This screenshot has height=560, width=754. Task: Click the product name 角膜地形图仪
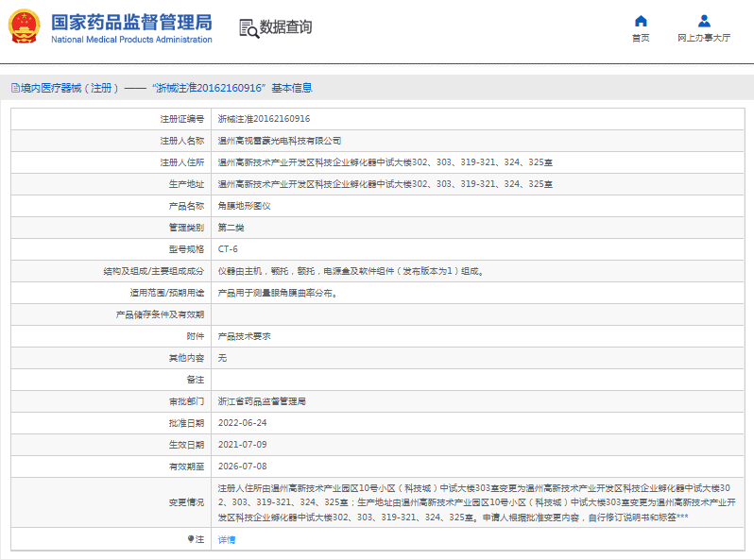pyautogui.click(x=244, y=206)
